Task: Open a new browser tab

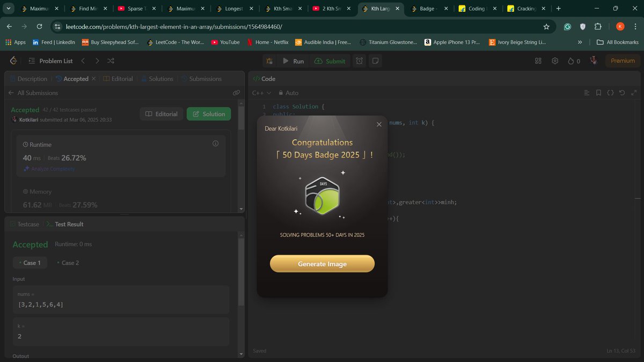Action: [559, 9]
